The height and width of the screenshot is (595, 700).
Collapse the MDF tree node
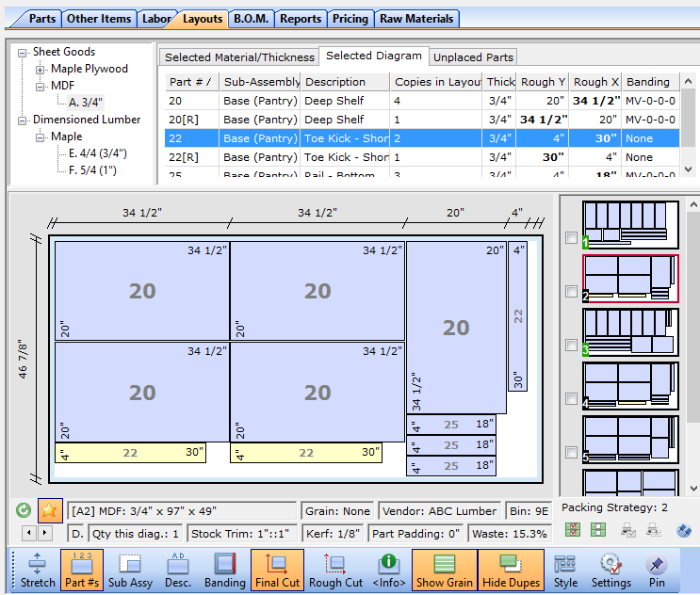(41, 87)
